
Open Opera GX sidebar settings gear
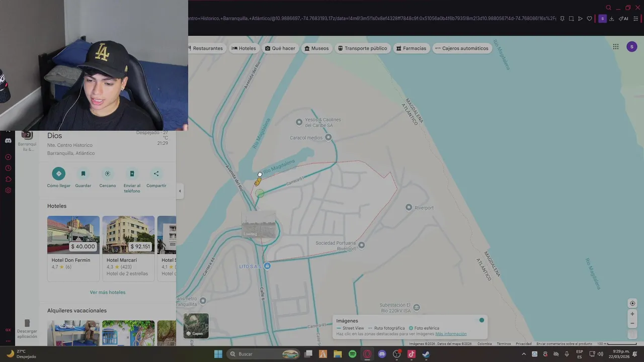click(x=8, y=191)
